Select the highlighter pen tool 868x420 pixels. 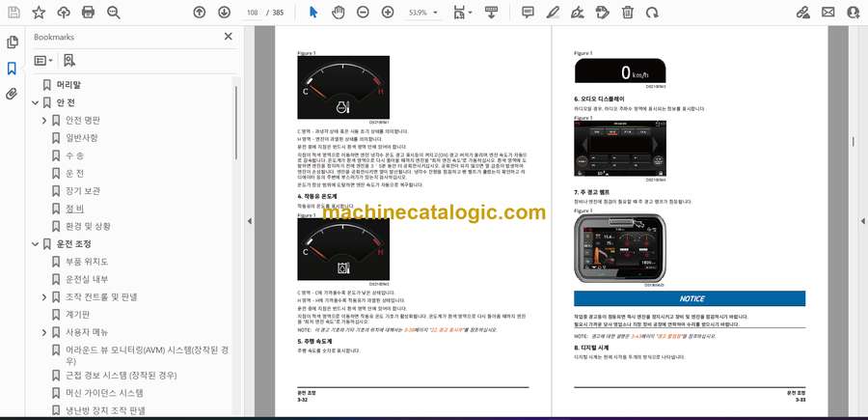point(553,13)
